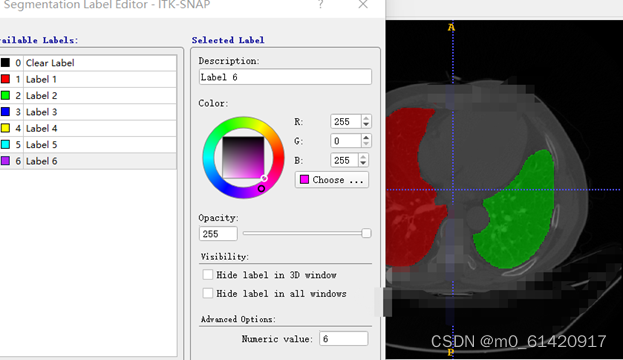623x360 pixels.
Task: Click the black Clear Label swatch icon
Action: tap(5, 62)
